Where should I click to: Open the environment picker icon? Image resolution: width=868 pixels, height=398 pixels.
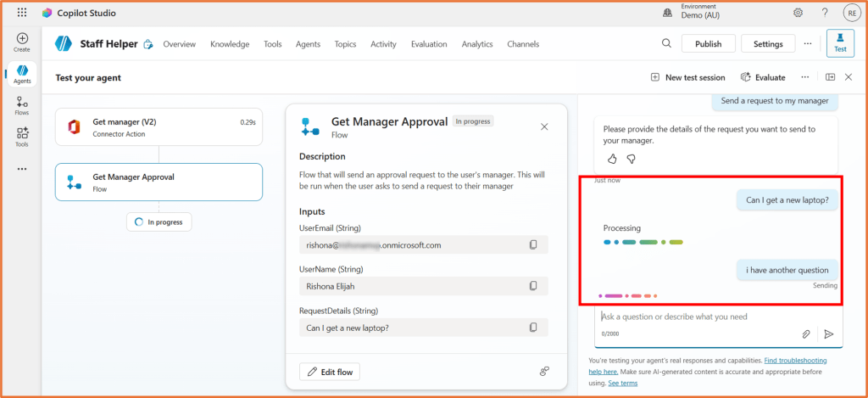click(668, 13)
